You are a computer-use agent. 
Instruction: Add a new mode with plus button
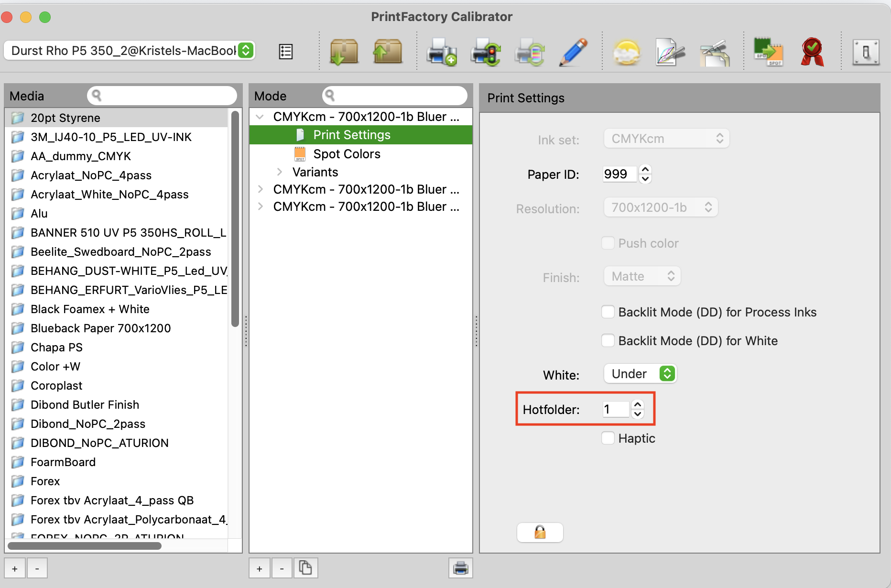point(259,568)
